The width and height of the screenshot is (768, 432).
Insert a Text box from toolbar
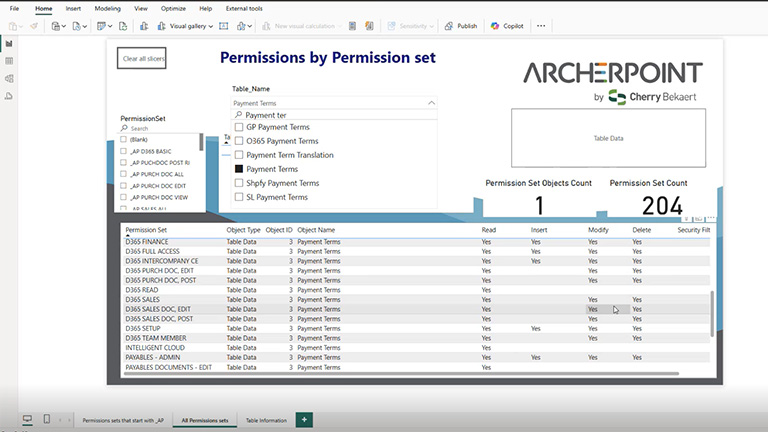pos(224,26)
